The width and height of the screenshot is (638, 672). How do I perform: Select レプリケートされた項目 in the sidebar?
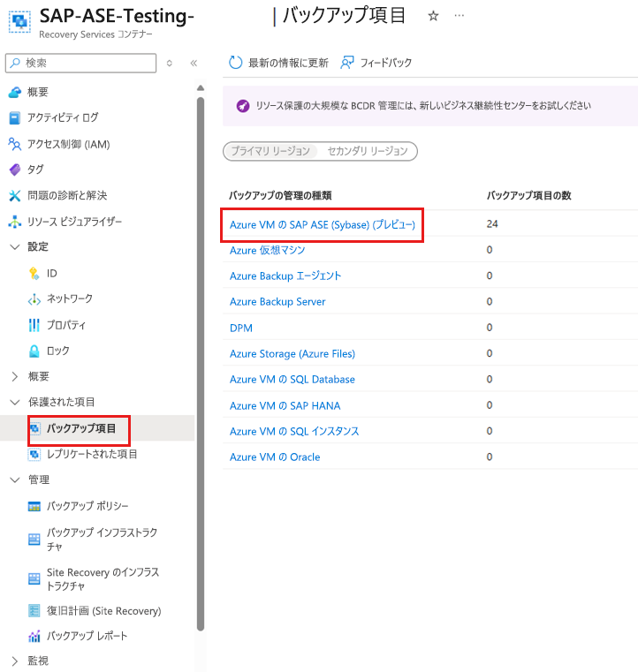[92, 454]
